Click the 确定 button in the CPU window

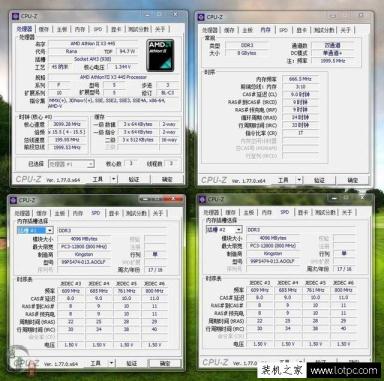[x=167, y=179]
